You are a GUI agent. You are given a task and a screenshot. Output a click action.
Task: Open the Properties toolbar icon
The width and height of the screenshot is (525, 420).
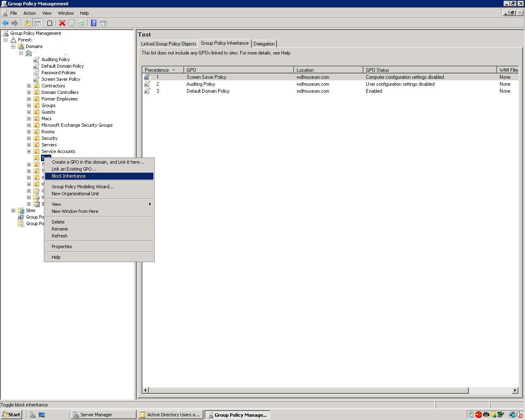click(71, 23)
